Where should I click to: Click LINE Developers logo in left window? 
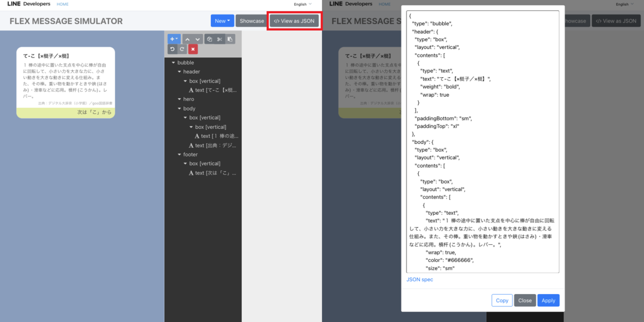(29, 4)
